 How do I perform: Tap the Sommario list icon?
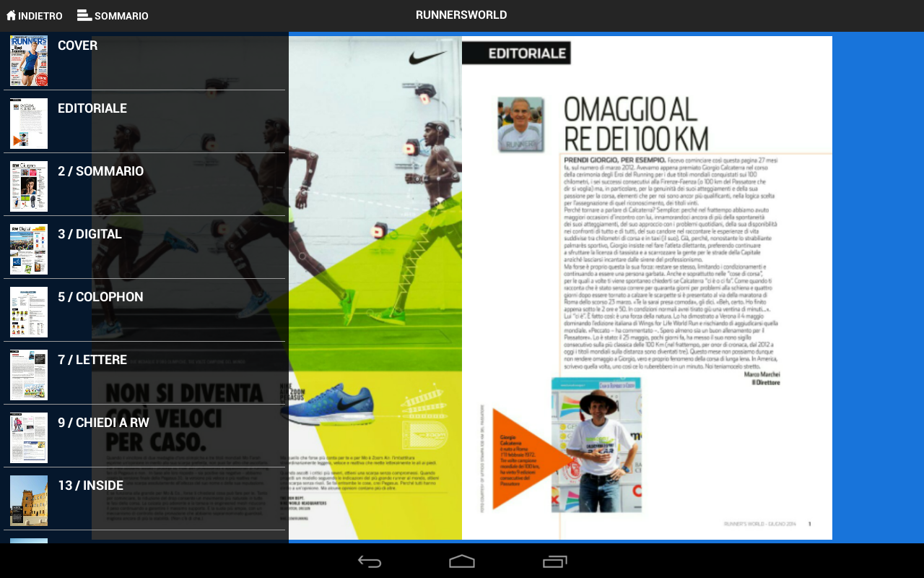84,15
